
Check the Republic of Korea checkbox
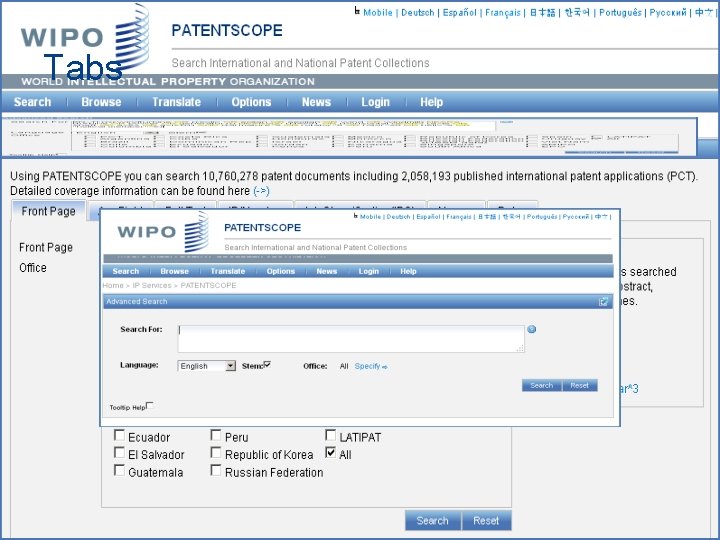216,453
